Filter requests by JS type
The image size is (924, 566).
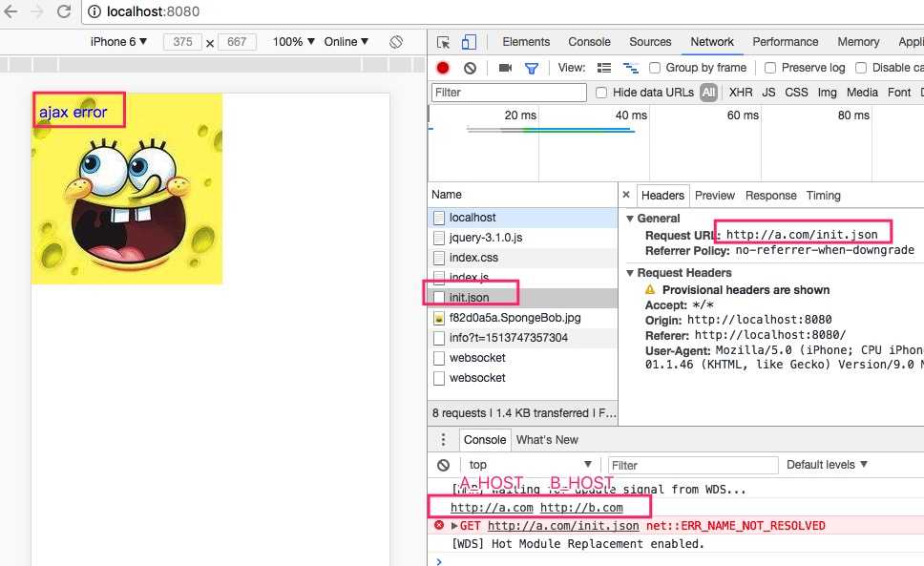768,93
